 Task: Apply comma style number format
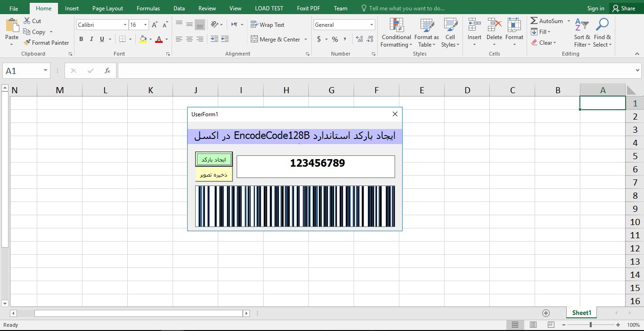pos(345,40)
